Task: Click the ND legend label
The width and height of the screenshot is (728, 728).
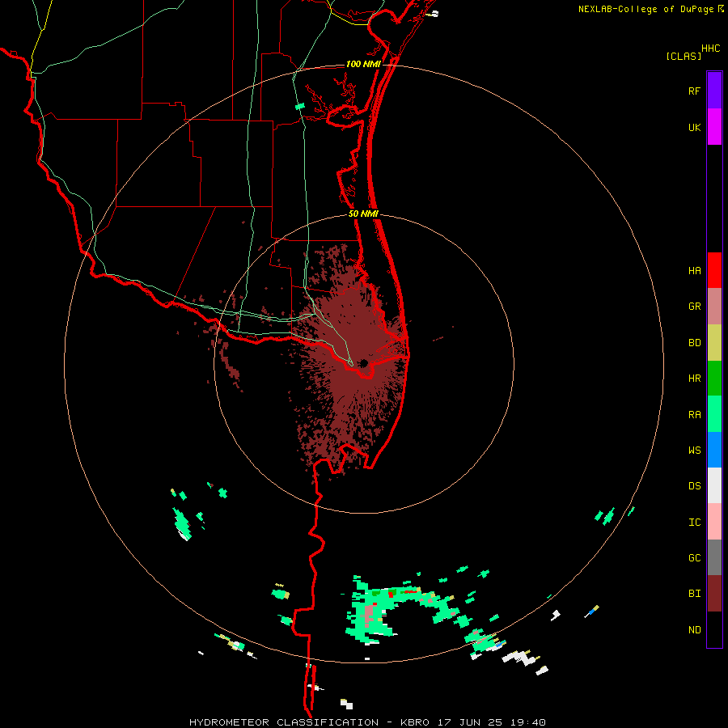Action: coord(694,630)
